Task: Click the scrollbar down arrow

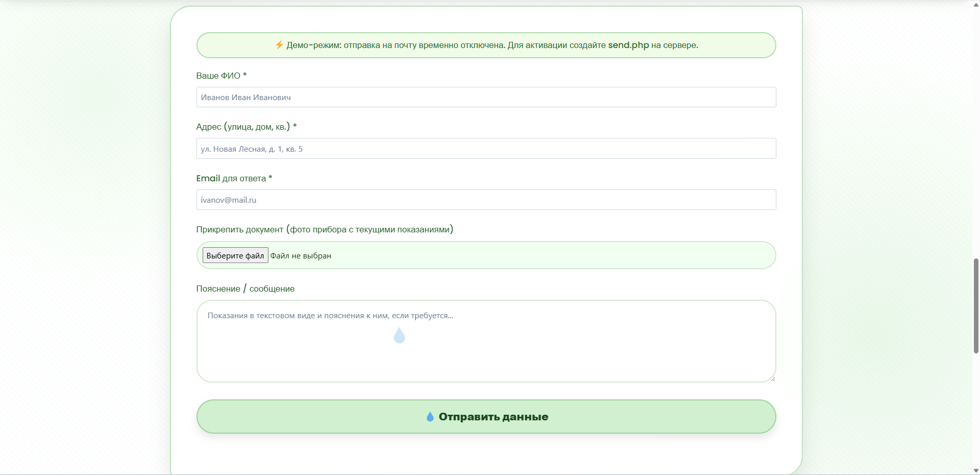Action: pos(976,470)
